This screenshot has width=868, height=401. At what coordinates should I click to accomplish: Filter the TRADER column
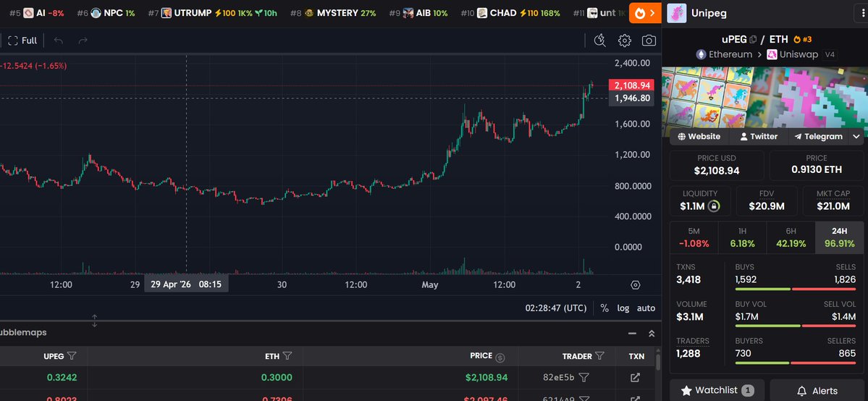pyautogui.click(x=599, y=356)
